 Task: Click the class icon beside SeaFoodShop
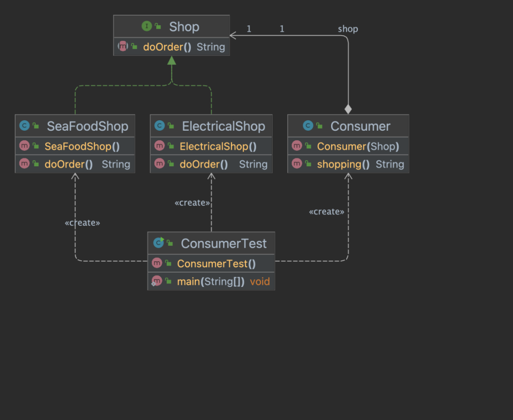[x=25, y=125]
